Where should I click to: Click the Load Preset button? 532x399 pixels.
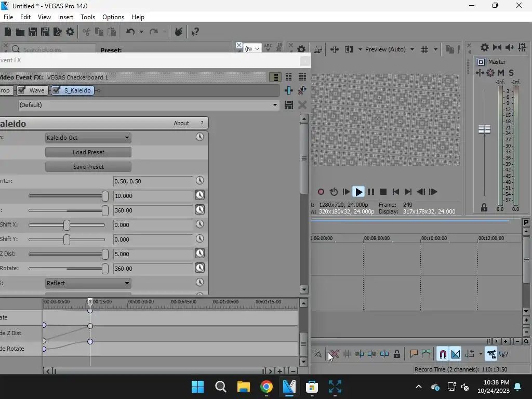(88, 152)
